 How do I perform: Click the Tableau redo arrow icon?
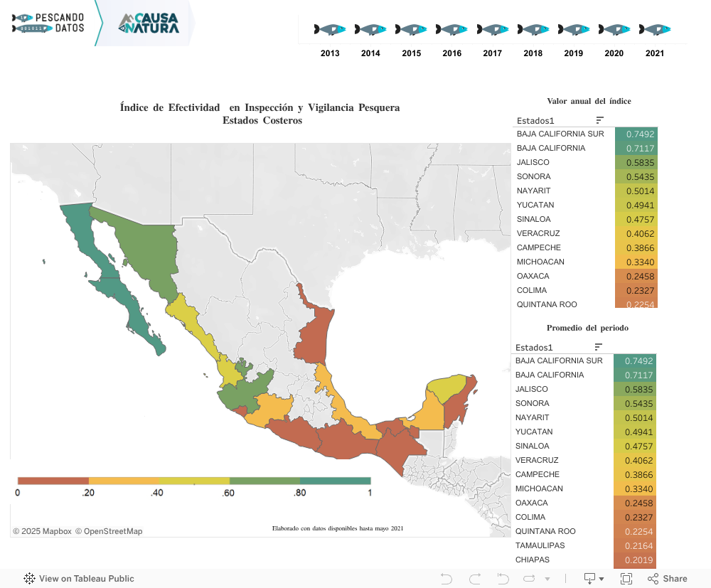tap(475, 579)
